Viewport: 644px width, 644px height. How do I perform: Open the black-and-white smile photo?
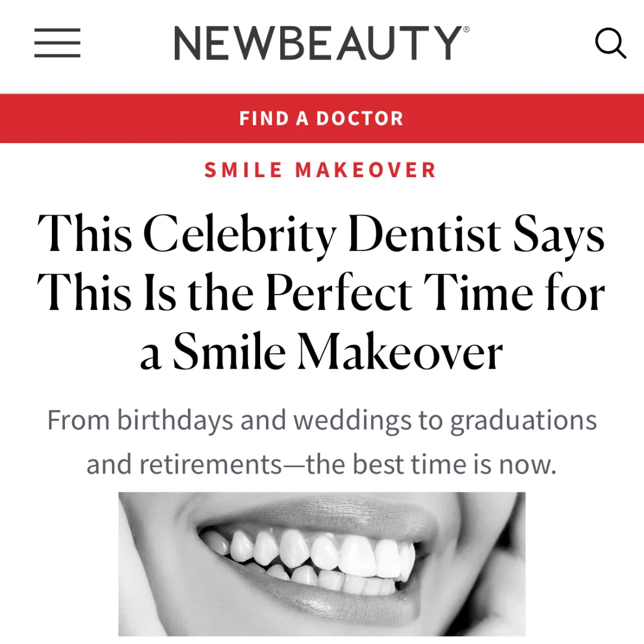(x=321, y=564)
